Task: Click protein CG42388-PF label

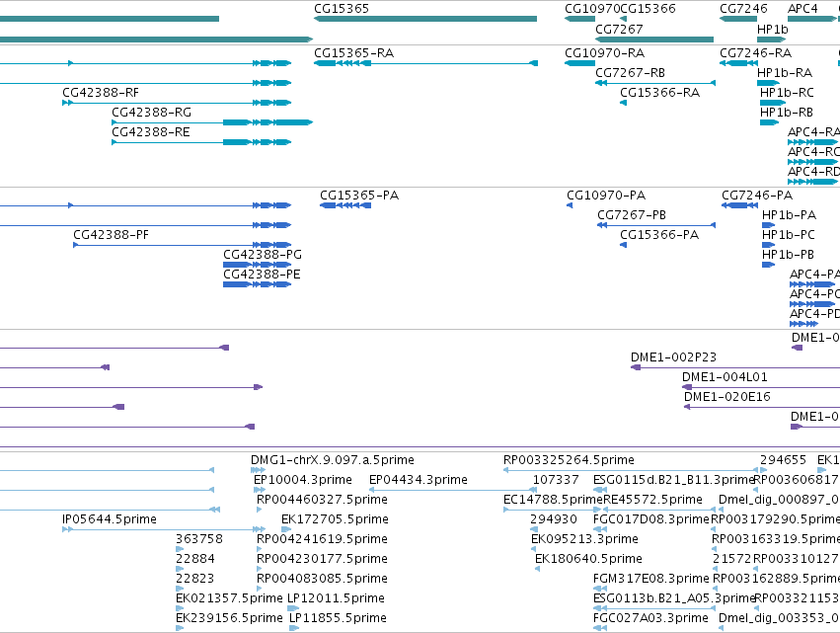Action: tap(111, 235)
